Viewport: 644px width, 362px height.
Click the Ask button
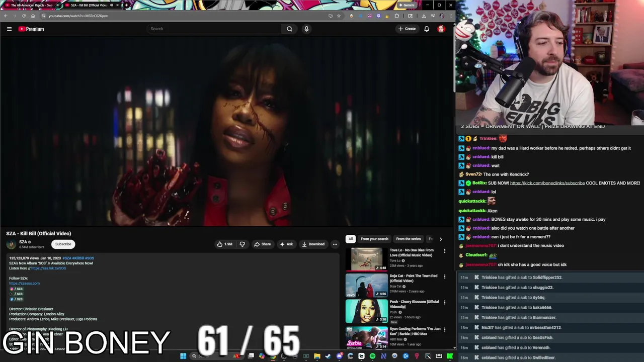point(286,244)
